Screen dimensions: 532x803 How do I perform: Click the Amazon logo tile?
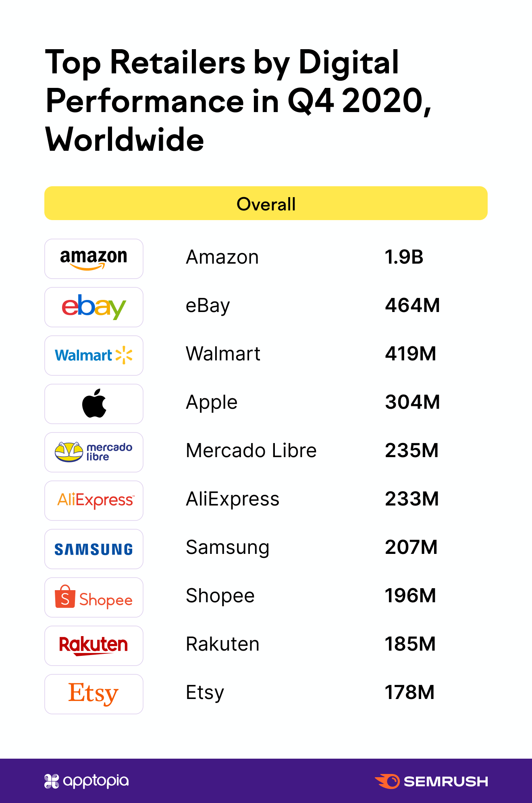[94, 259]
